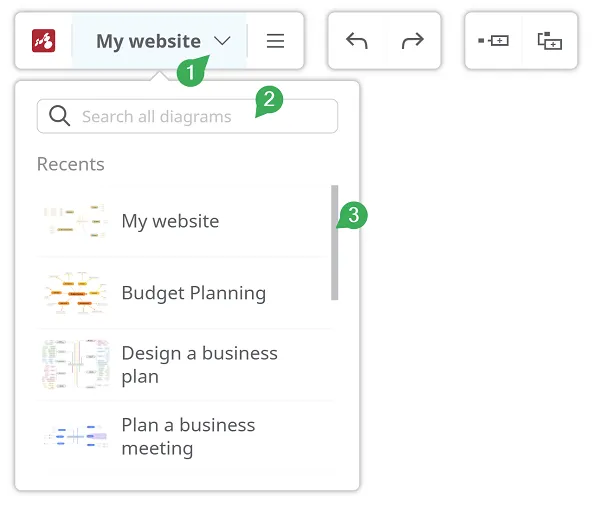Click the recents list scrollbar
This screenshot has height=512, width=600.
(335, 242)
